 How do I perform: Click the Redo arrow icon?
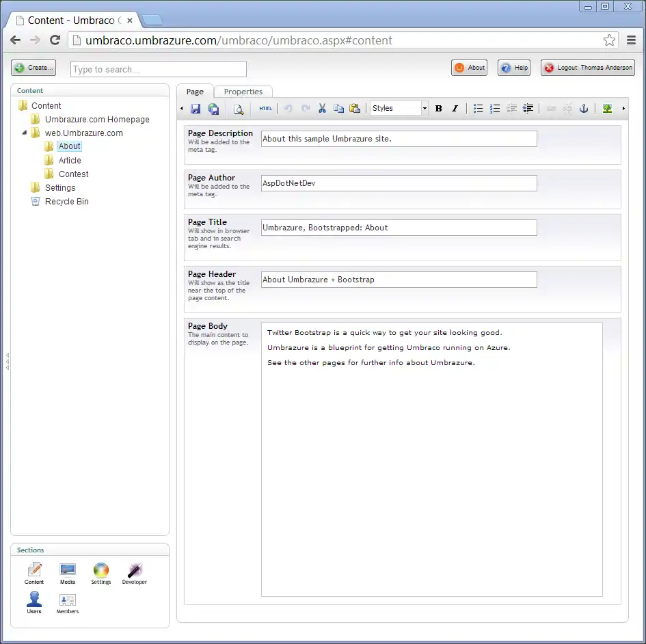pyautogui.click(x=306, y=109)
